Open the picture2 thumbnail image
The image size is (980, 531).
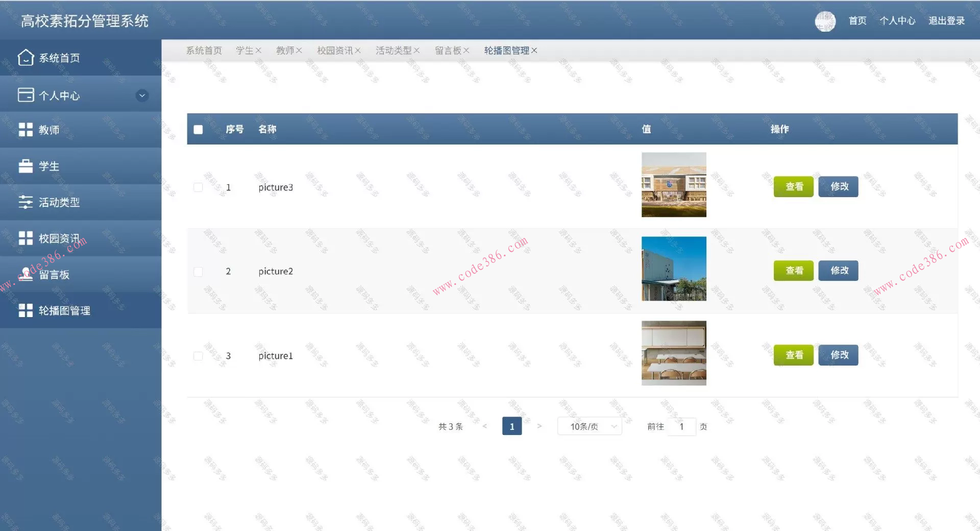point(674,269)
